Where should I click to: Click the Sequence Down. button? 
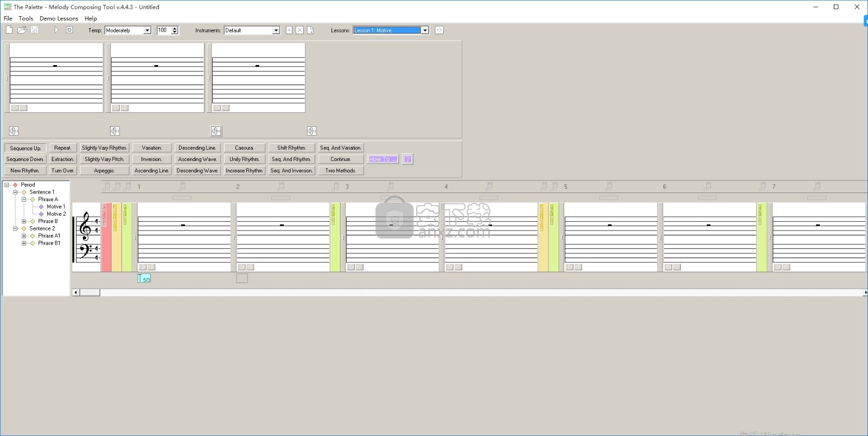tap(25, 159)
